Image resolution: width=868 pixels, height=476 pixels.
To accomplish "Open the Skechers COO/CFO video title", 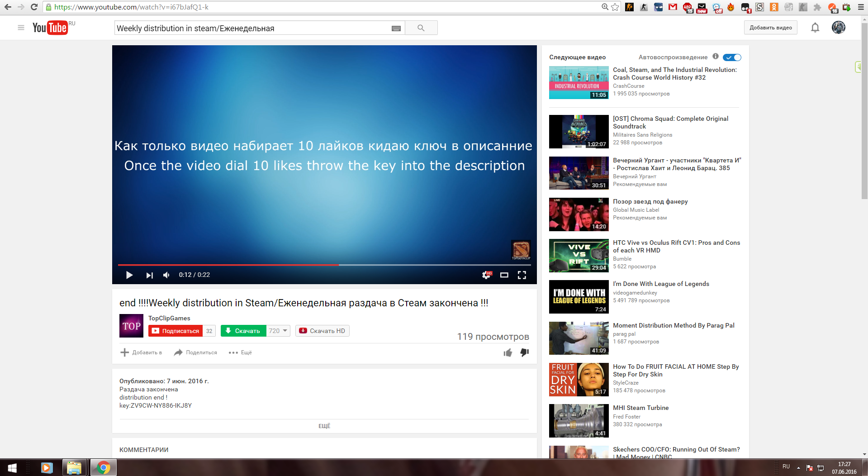I will coord(677,453).
